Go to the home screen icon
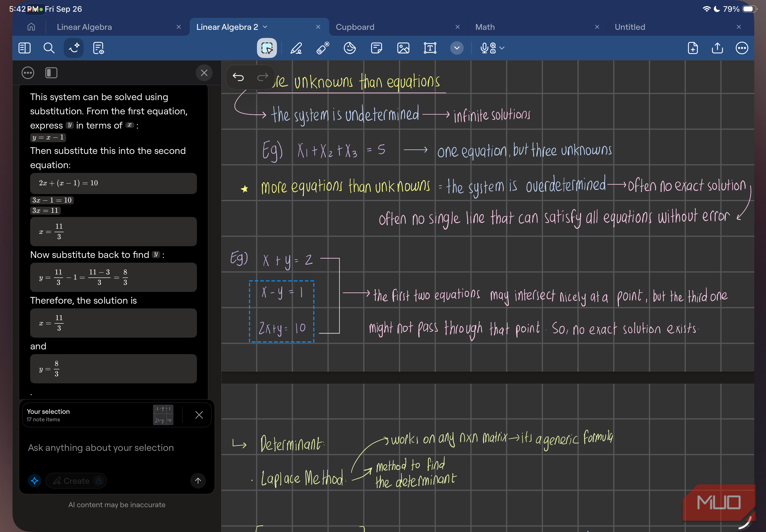This screenshot has width=766, height=532. (x=31, y=27)
